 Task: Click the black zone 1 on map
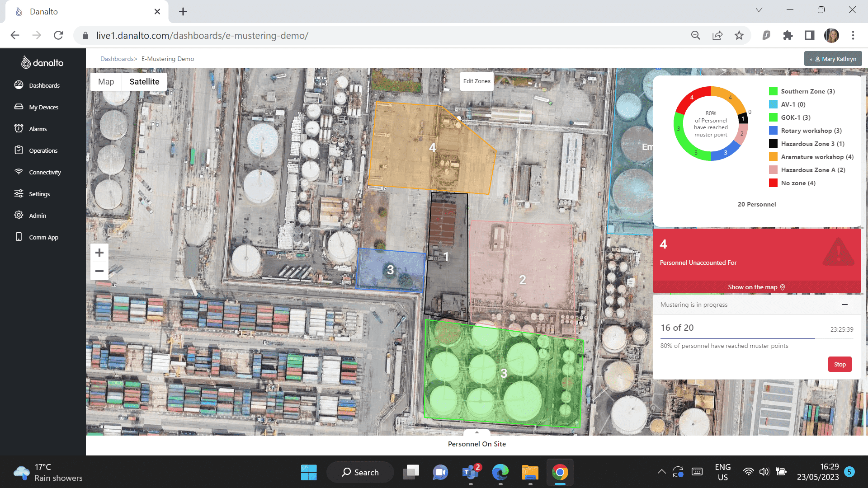(x=446, y=257)
